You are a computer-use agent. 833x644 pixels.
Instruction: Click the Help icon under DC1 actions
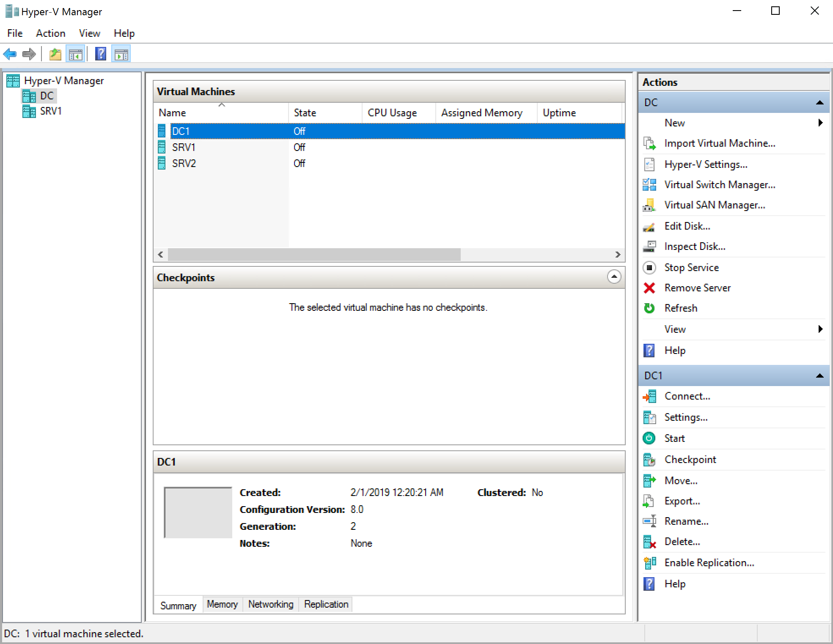(x=649, y=584)
